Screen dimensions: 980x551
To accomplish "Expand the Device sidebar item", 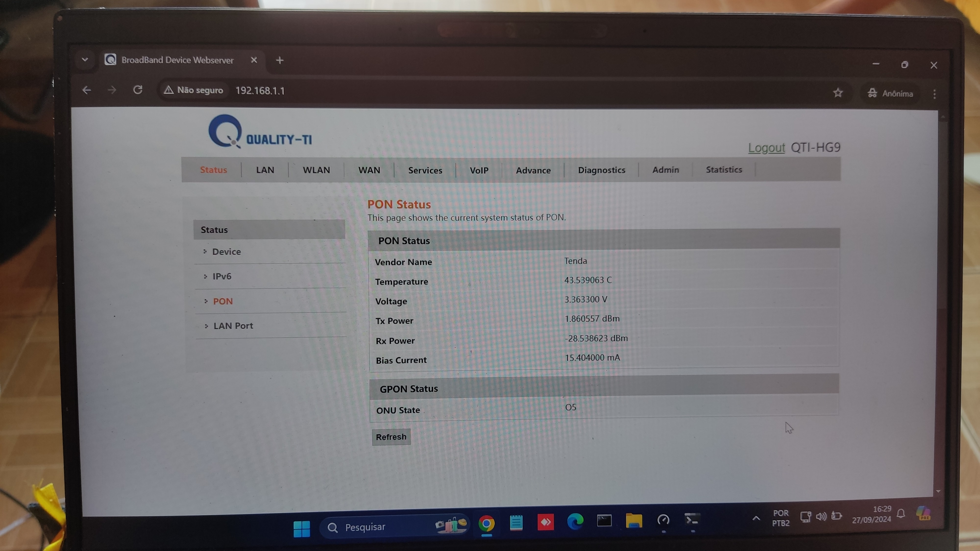I will click(x=226, y=252).
